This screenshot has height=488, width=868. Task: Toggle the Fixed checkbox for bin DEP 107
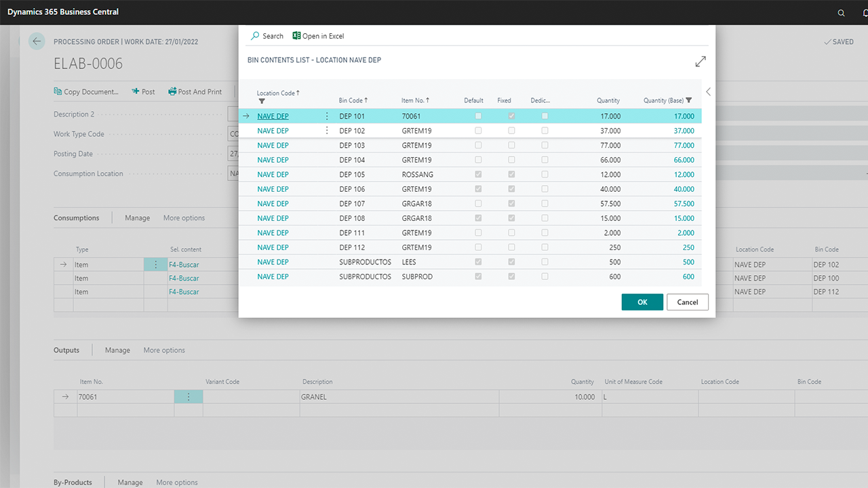[511, 203]
